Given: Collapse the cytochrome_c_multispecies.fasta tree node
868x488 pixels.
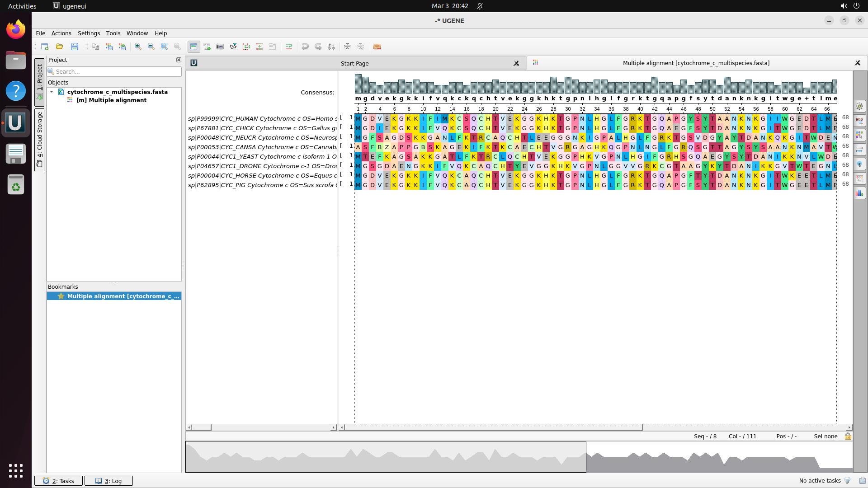Looking at the screenshot, I should (52, 92).
